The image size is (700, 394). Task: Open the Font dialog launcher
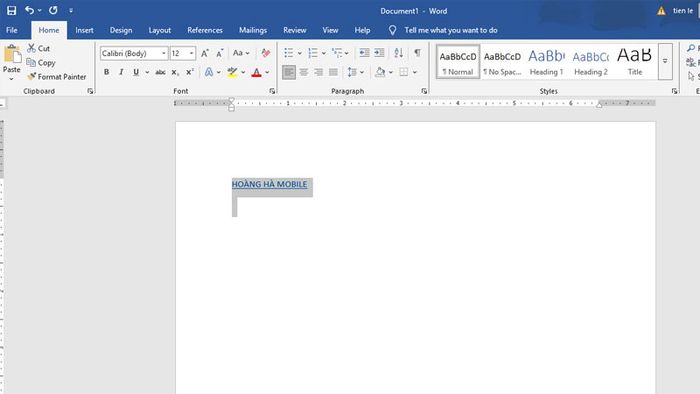[272, 91]
